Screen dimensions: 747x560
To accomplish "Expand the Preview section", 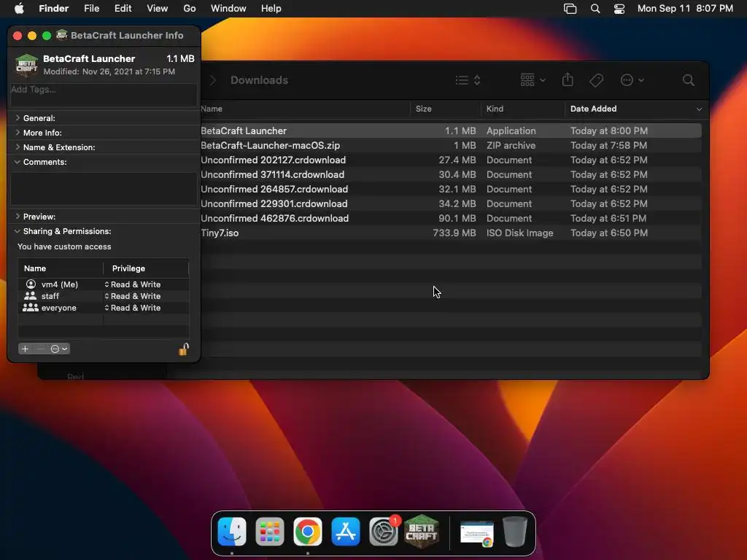I will 18,216.
